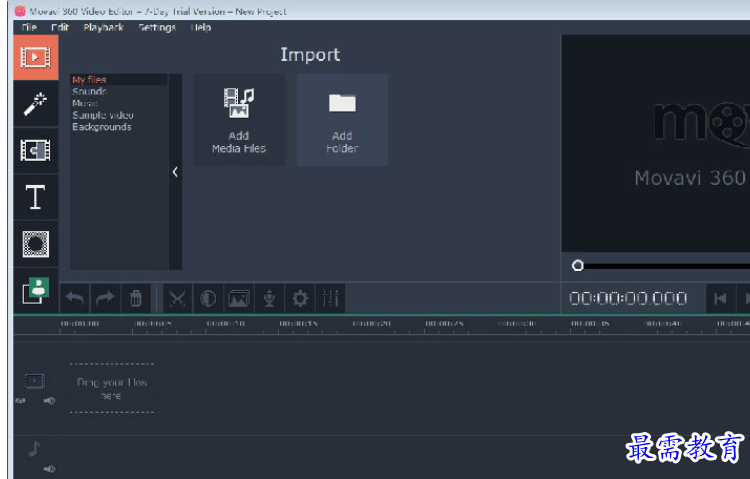
Task: Open the File menu
Action: pyautogui.click(x=29, y=27)
